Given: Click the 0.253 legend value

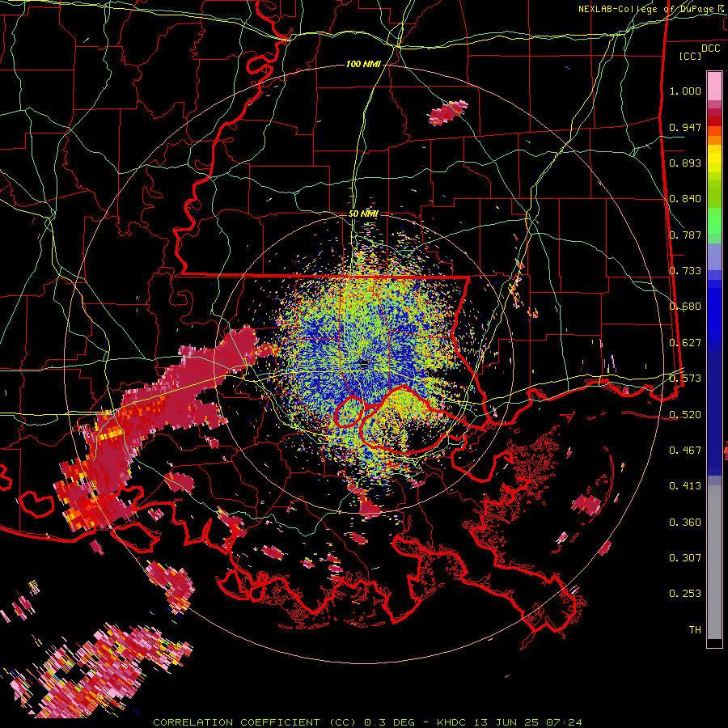Looking at the screenshot, I should click(685, 594).
